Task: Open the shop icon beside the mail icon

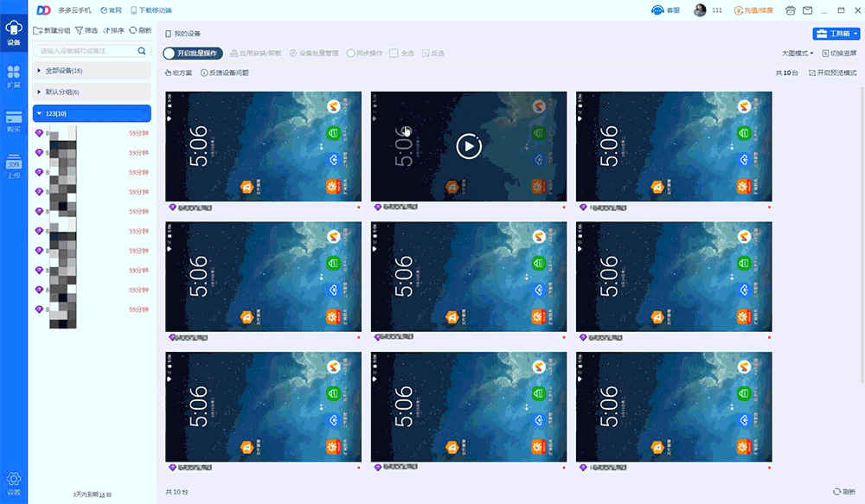Action: point(791,10)
